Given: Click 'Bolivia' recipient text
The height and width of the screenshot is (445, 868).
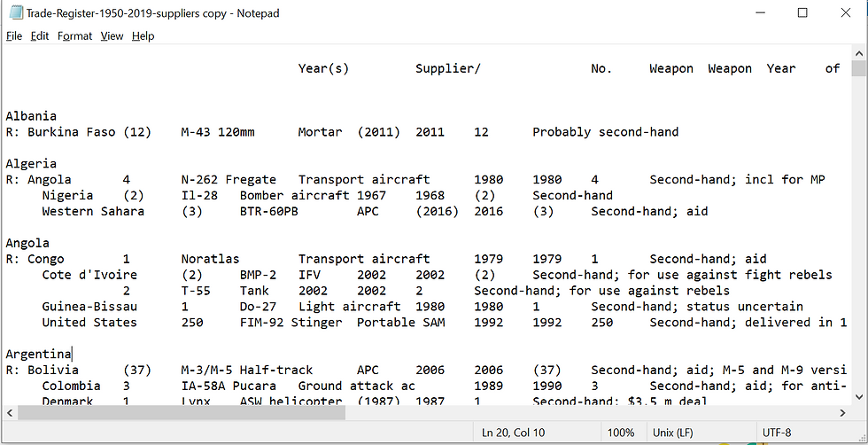Looking at the screenshot, I should (53, 371).
